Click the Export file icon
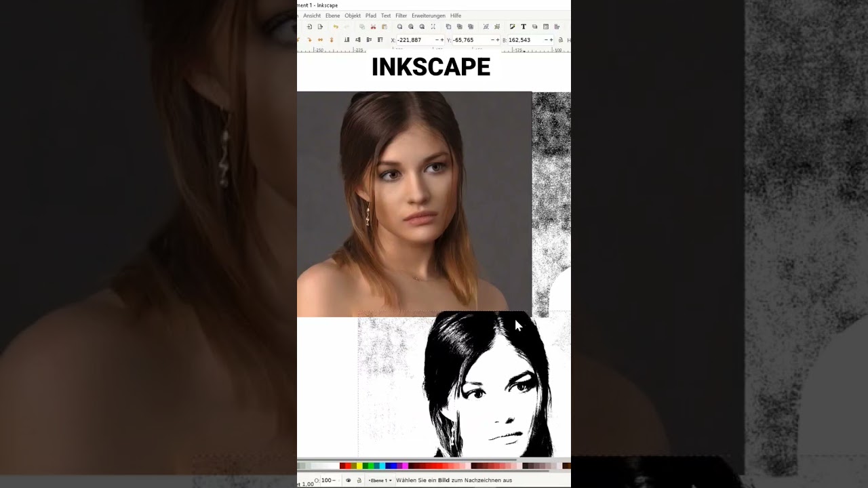This screenshot has height=488, width=868. coord(320,27)
